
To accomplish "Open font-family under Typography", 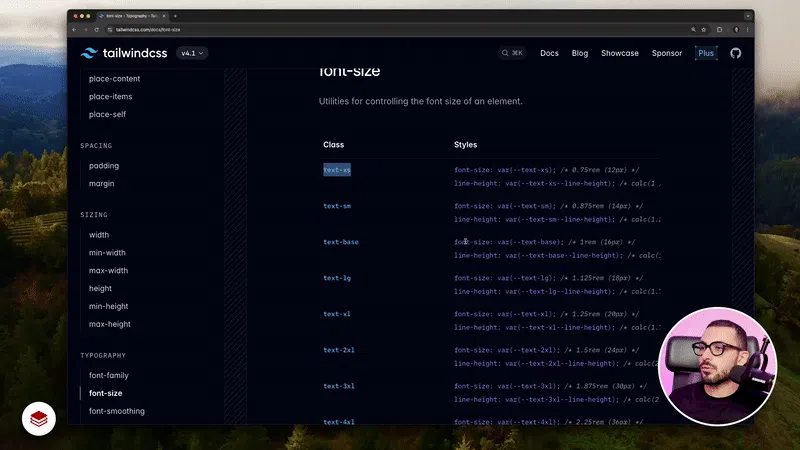I will [109, 376].
